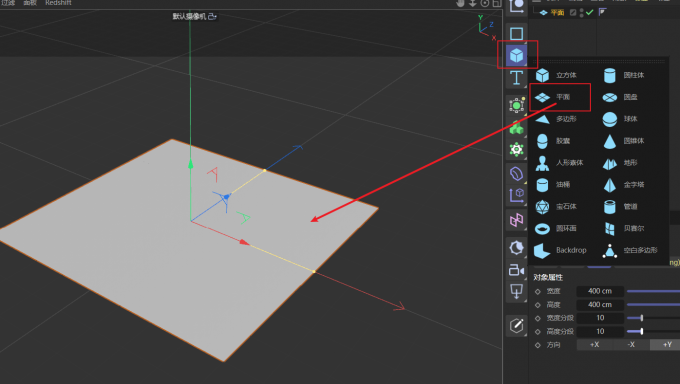
Task: Add a 地形 (Landscape) primitive
Action: pyautogui.click(x=620, y=163)
